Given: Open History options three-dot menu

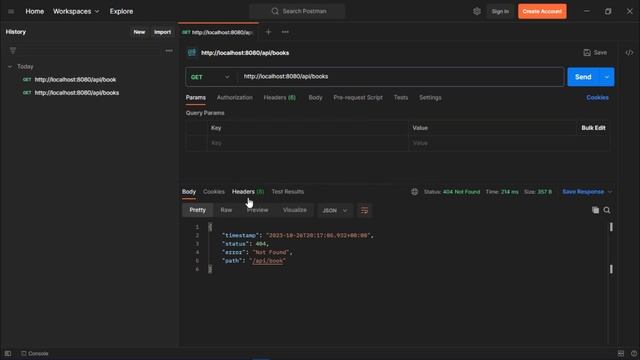Looking at the screenshot, I should pyautogui.click(x=169, y=51).
